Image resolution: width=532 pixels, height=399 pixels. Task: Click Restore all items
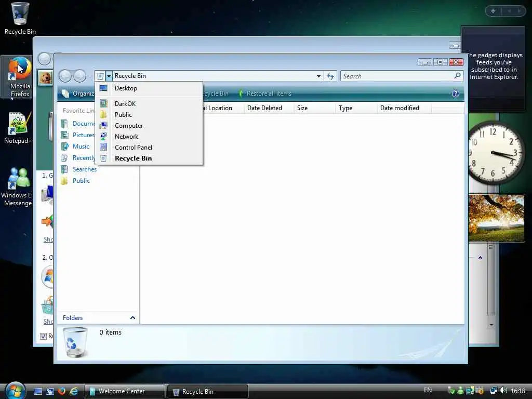(x=264, y=94)
